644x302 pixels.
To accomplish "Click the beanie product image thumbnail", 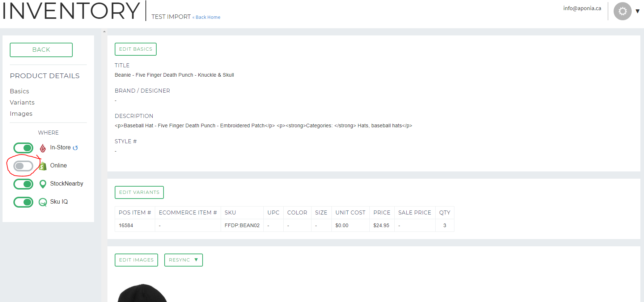I will (143, 293).
